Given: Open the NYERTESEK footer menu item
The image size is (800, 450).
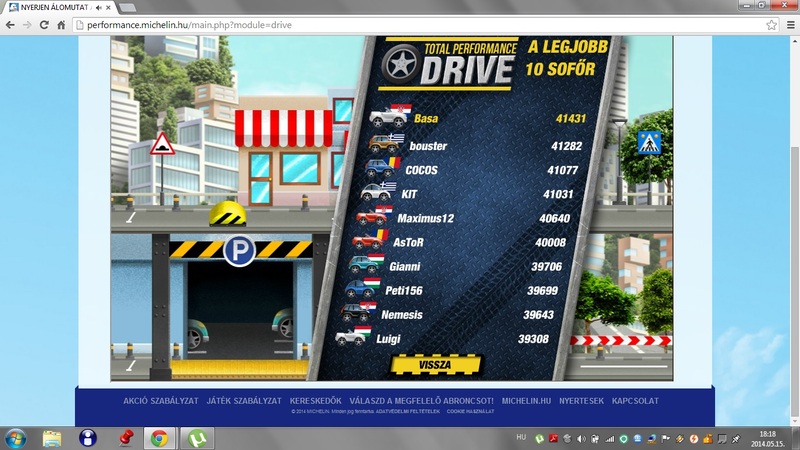Looking at the screenshot, I should click(580, 400).
